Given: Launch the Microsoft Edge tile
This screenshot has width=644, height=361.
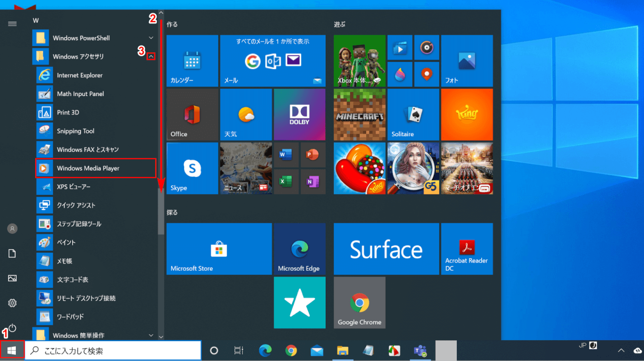Looking at the screenshot, I should click(299, 249).
